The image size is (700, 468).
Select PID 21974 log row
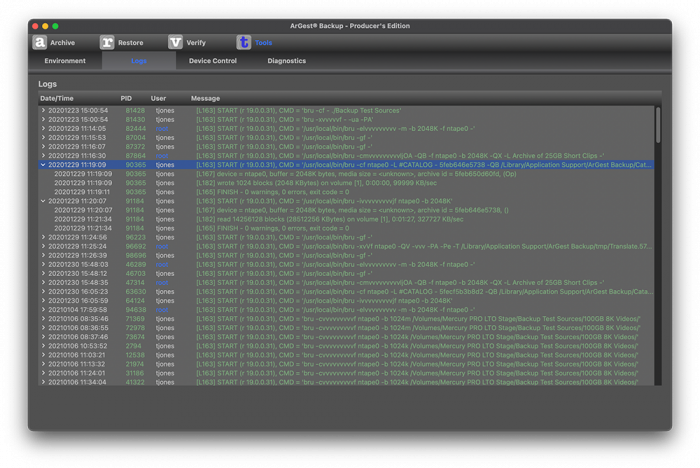coord(346,364)
